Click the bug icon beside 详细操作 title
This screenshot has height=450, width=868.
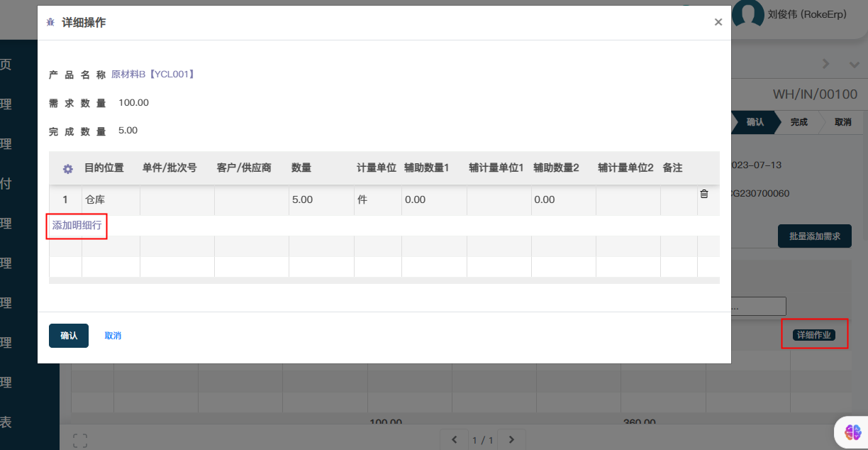point(50,23)
